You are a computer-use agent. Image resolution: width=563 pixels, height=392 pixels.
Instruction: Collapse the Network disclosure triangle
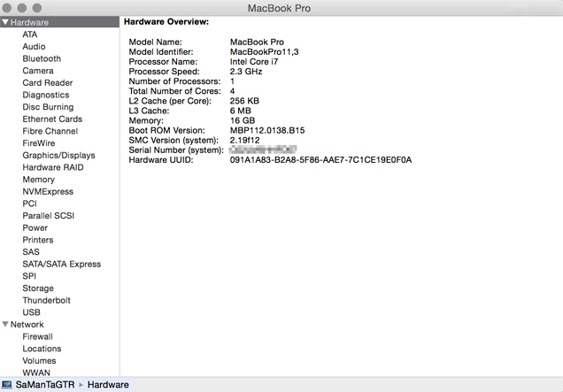[5, 324]
